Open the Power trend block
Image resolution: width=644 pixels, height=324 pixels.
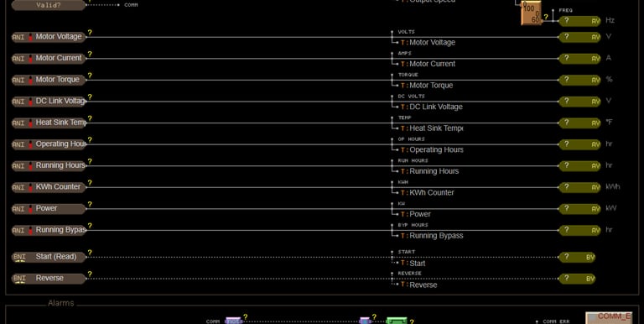(x=416, y=214)
